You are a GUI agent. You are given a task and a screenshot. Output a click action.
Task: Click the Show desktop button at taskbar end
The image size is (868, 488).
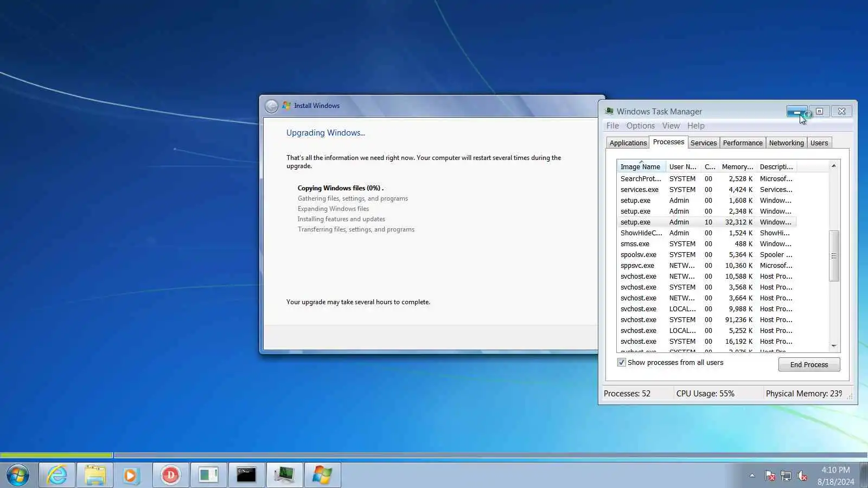864,475
